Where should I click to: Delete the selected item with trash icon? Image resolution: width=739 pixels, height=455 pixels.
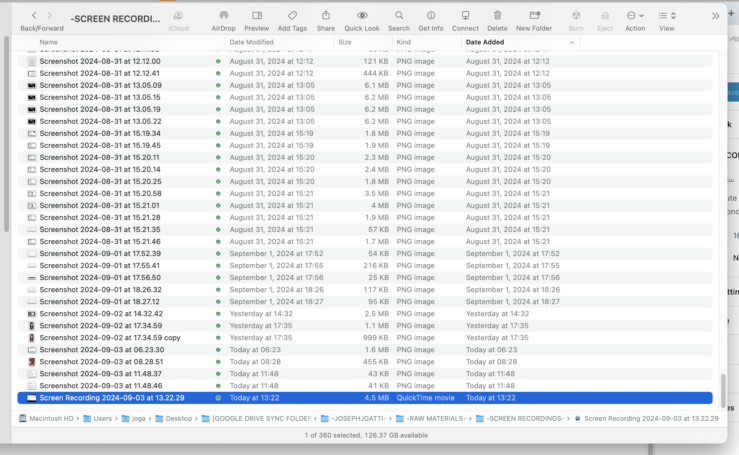coord(497,16)
